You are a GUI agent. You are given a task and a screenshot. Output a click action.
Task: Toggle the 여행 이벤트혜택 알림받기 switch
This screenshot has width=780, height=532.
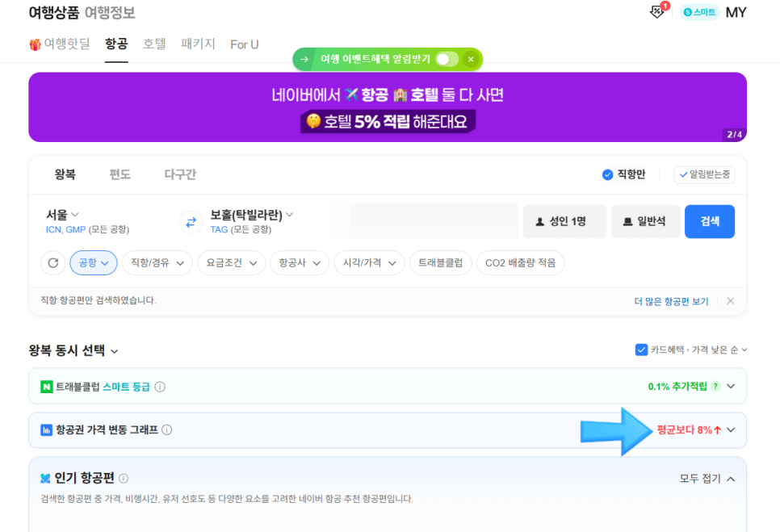447,59
